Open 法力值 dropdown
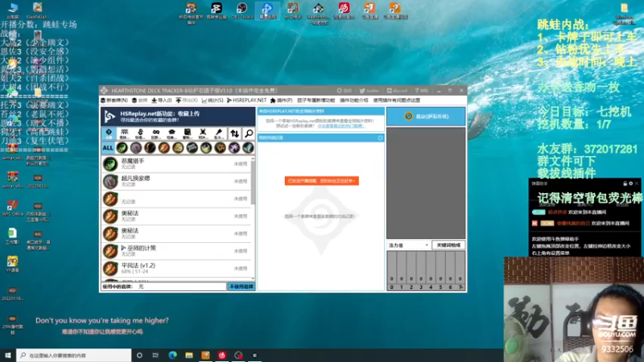Viewport: 644px width, 362px height. tap(408, 245)
